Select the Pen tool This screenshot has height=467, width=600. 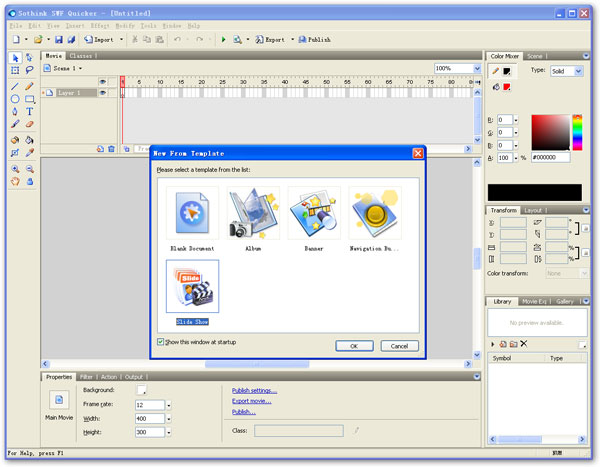15,111
